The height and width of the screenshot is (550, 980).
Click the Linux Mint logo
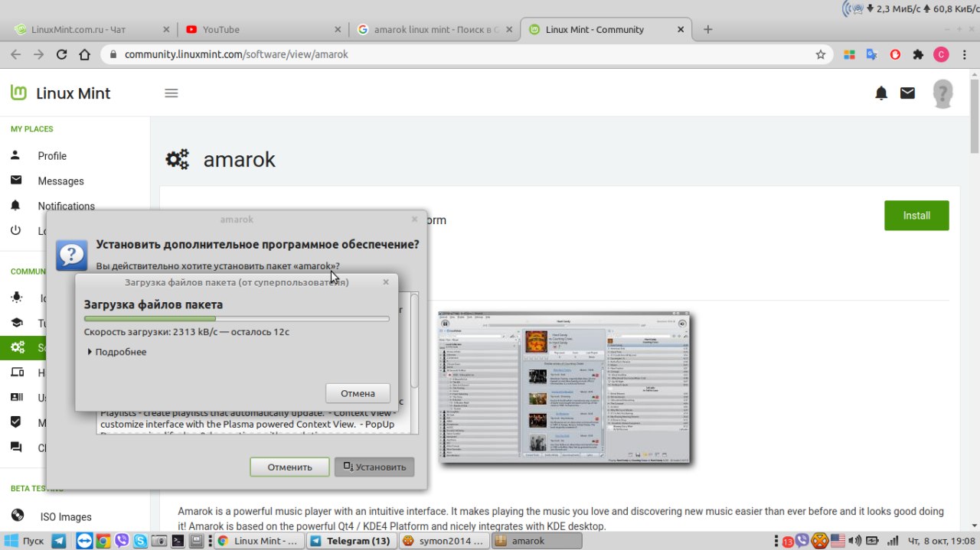click(60, 93)
